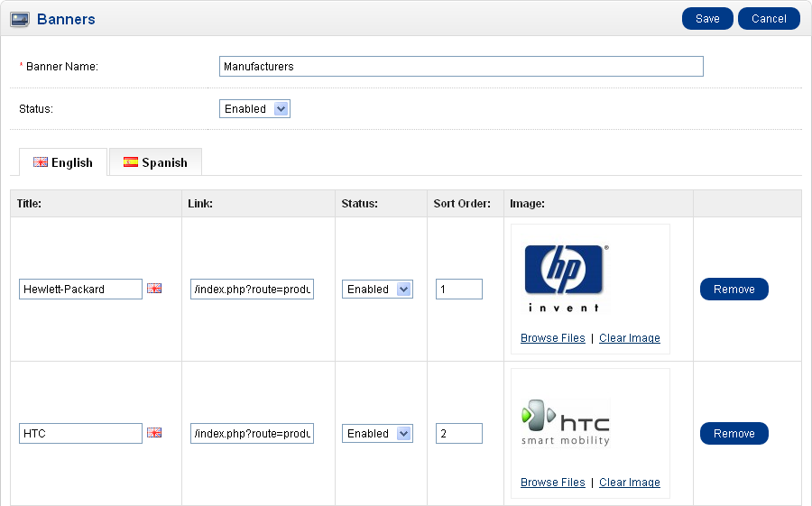This screenshot has width=812, height=506.
Task: Switch to the English language tab
Action: coord(63,162)
